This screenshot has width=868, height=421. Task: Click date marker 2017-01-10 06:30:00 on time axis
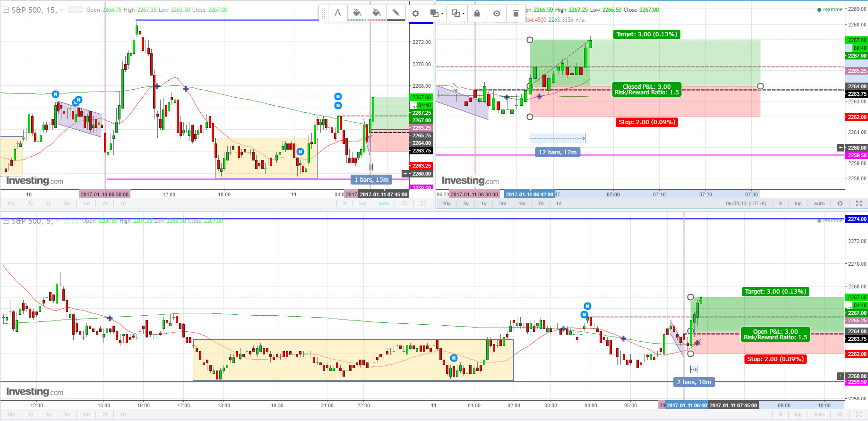(104, 194)
